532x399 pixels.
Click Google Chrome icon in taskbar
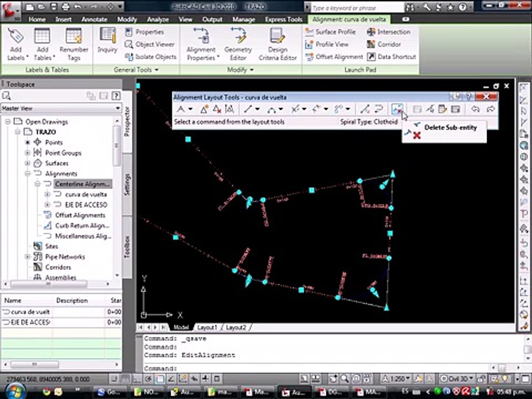[47, 392]
